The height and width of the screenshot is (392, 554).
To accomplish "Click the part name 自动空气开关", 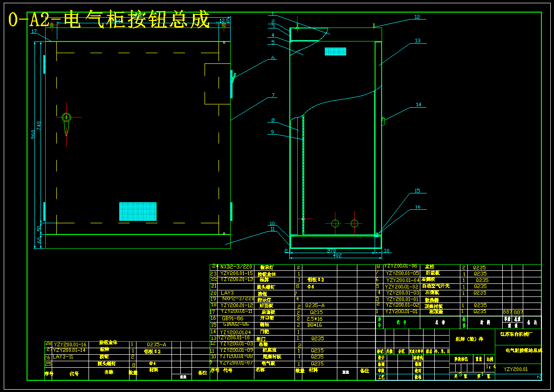I will point(436,286).
